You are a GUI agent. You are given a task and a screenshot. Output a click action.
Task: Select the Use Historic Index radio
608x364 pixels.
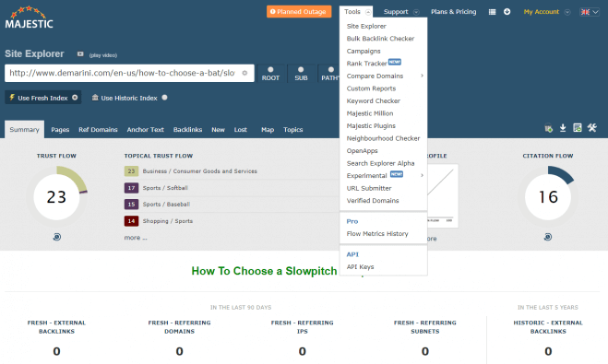click(x=165, y=98)
